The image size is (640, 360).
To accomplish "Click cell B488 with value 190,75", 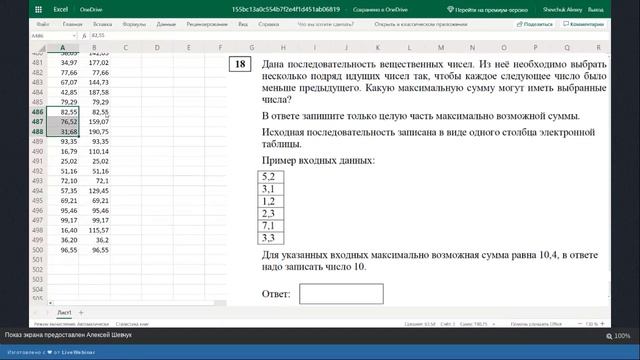I will point(94,131).
